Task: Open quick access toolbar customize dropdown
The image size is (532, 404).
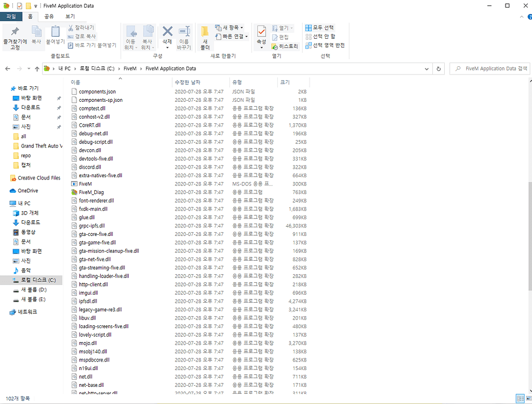Action: tap(36, 6)
